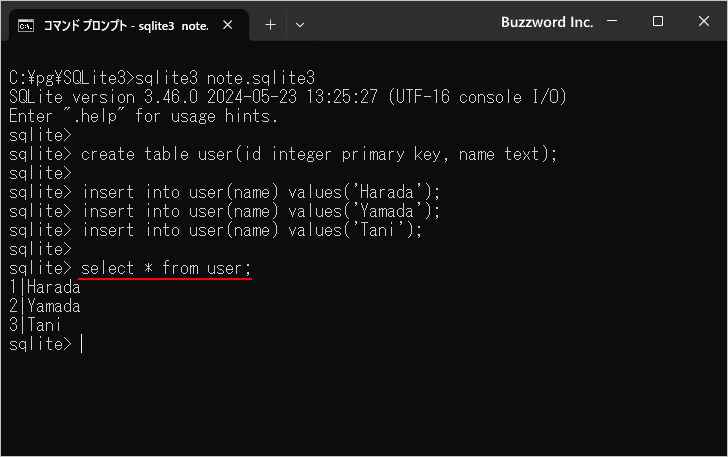Click the 1|Harada result row
This screenshot has height=457, width=728.
click(x=44, y=287)
